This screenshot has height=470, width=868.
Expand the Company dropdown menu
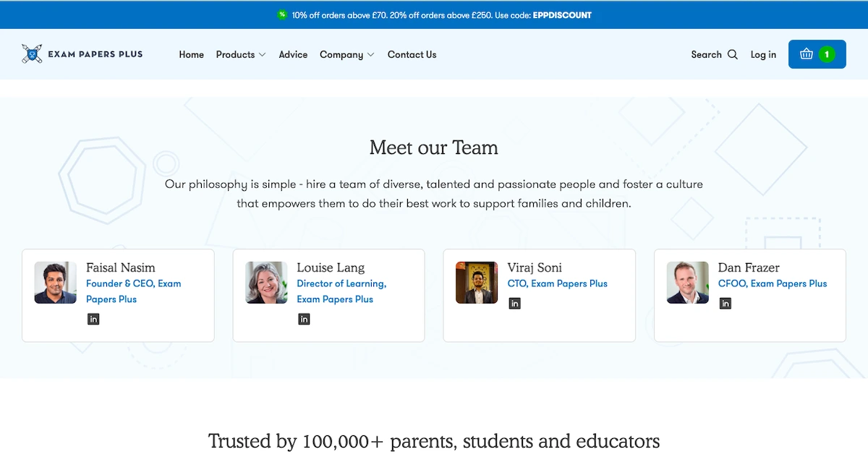[346, 54]
